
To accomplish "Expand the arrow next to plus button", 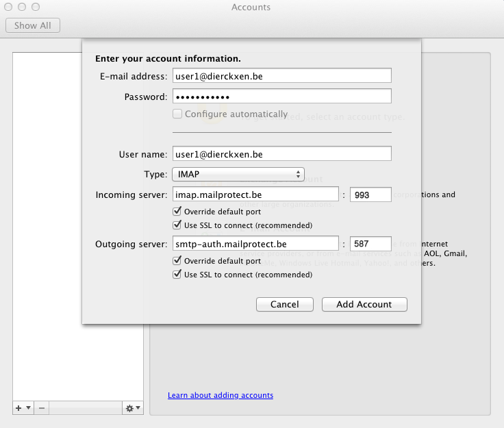I will coord(28,408).
